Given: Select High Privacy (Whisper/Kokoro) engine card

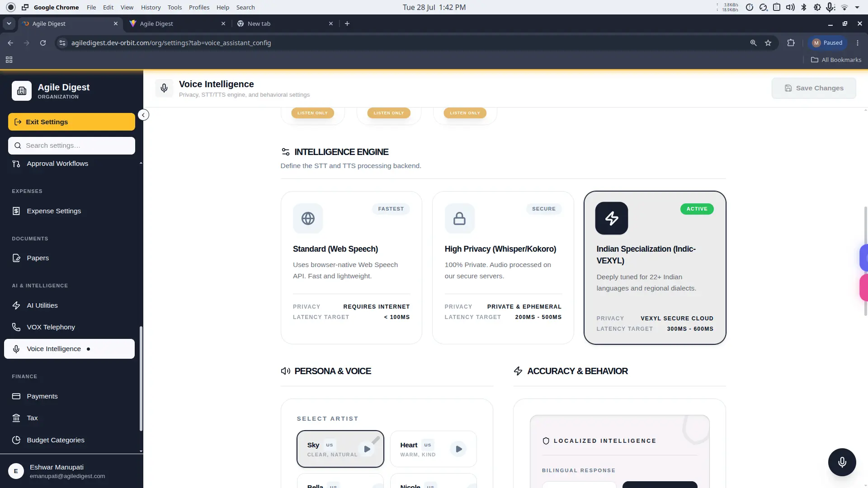Looking at the screenshot, I should [503, 267].
